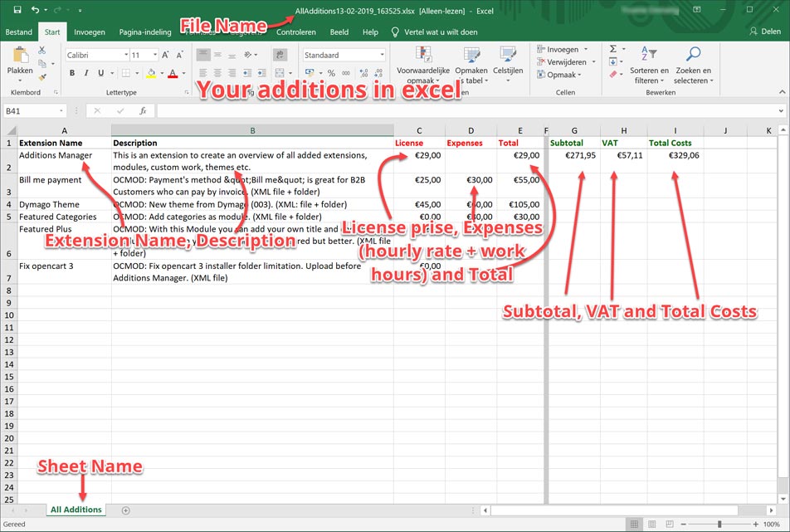Viewport: 790px width, 532px height.
Task: Click the Undo arrow icon
Action: [35, 10]
